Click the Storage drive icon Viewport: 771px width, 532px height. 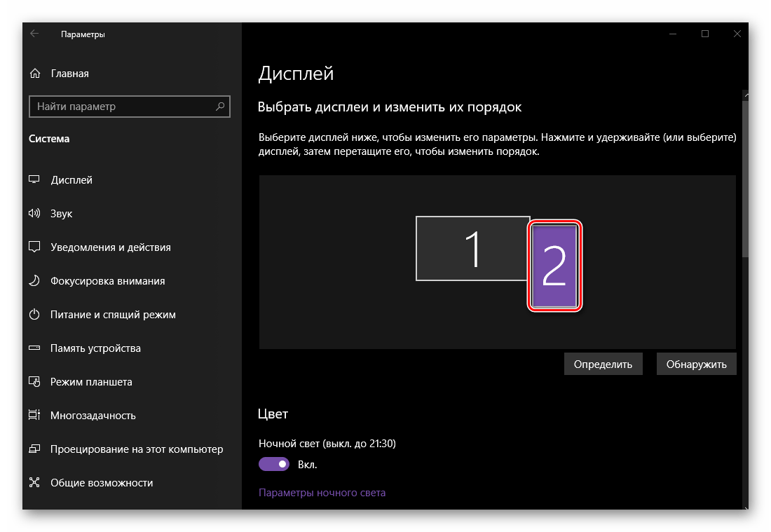[x=34, y=348]
